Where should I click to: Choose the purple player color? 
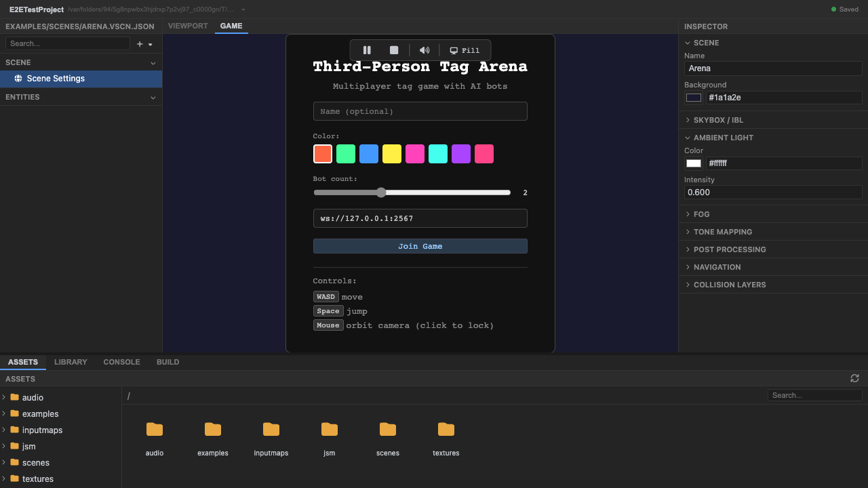(x=461, y=154)
